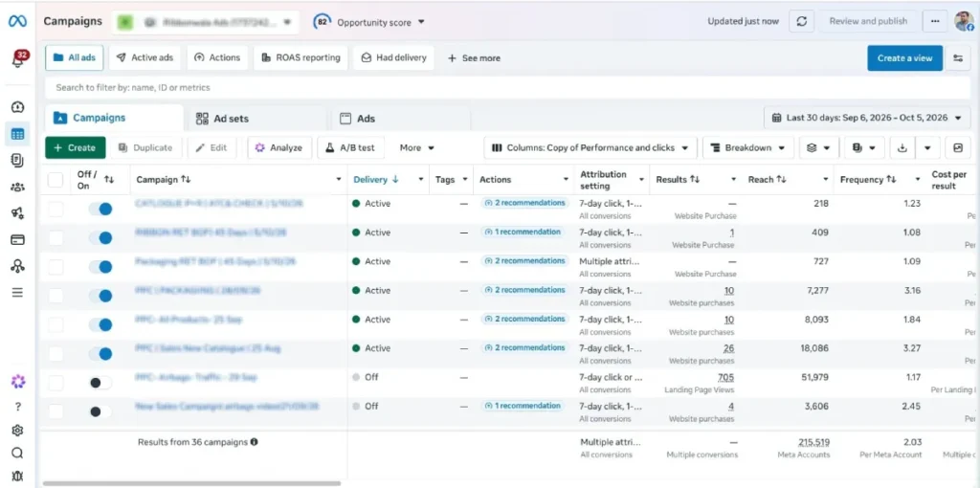Image resolution: width=980 pixels, height=488 pixels.
Task: Open the Attribution setting column dropdown arrow
Action: (x=641, y=179)
